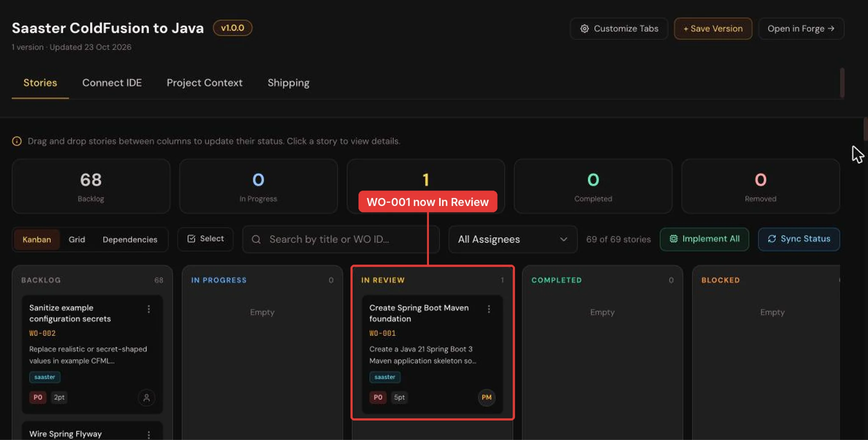
Task: Open three-dot menu on Sanitize example configuration secrets card
Action: (149, 309)
